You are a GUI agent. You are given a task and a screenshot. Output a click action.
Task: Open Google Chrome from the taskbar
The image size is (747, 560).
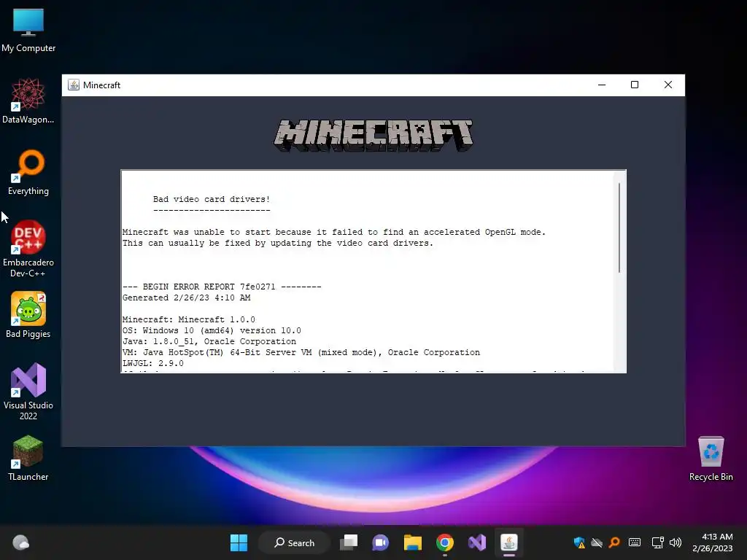[x=445, y=542]
